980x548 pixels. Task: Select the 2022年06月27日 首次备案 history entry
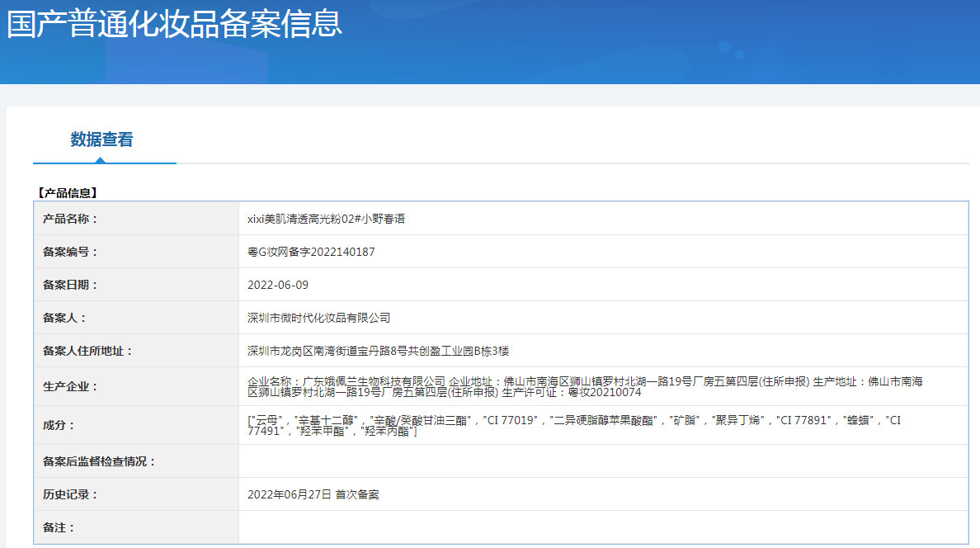coord(313,494)
